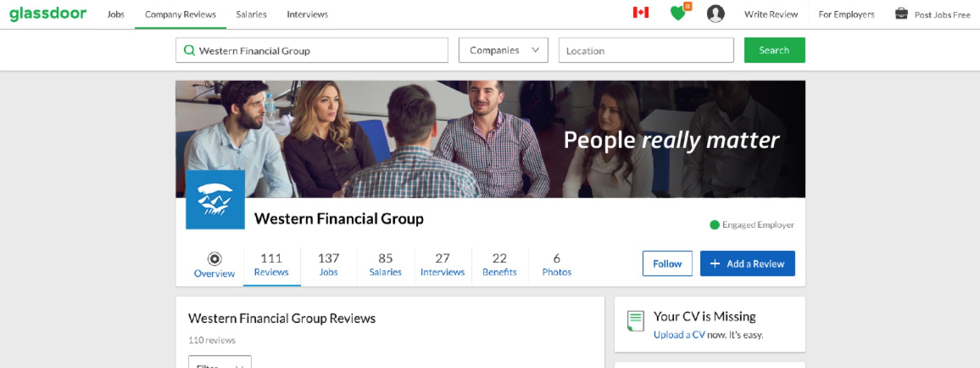The width and height of the screenshot is (980, 368).
Task: Click Add a Review button
Action: coord(747,263)
